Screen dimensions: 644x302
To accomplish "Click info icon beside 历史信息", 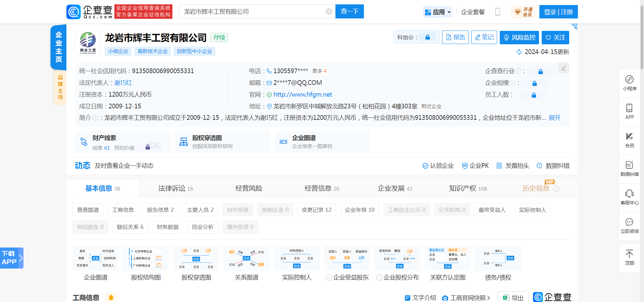I will (556, 189).
